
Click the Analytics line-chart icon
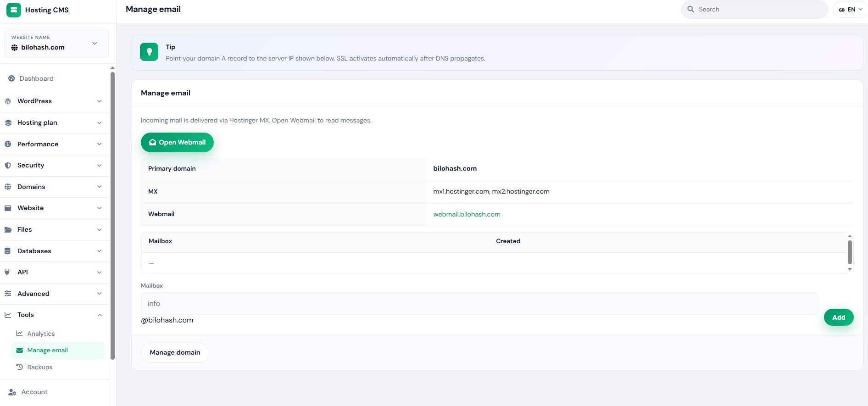pos(19,334)
